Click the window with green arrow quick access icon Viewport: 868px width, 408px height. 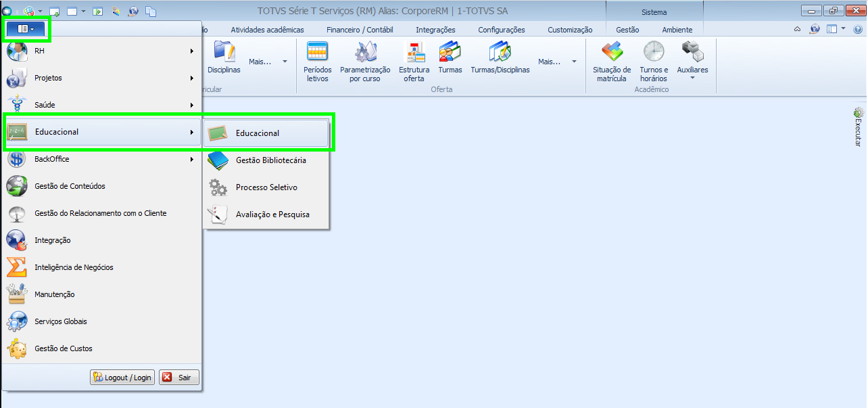pos(55,12)
